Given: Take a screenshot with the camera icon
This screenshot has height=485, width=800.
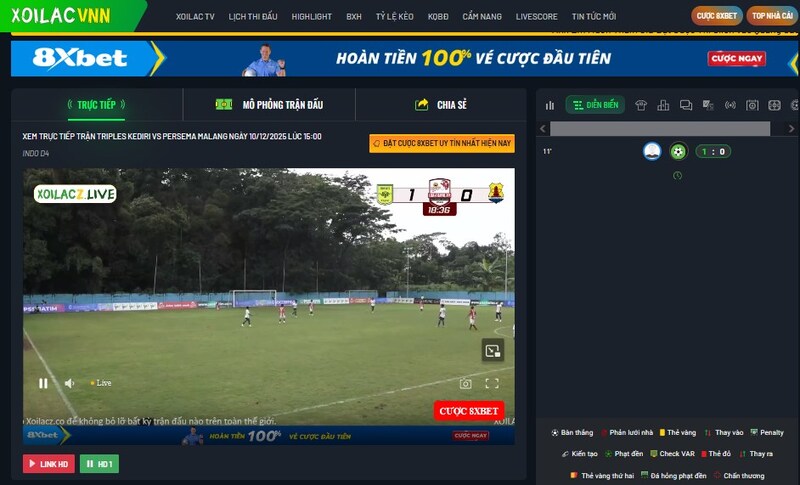Looking at the screenshot, I should [x=466, y=383].
